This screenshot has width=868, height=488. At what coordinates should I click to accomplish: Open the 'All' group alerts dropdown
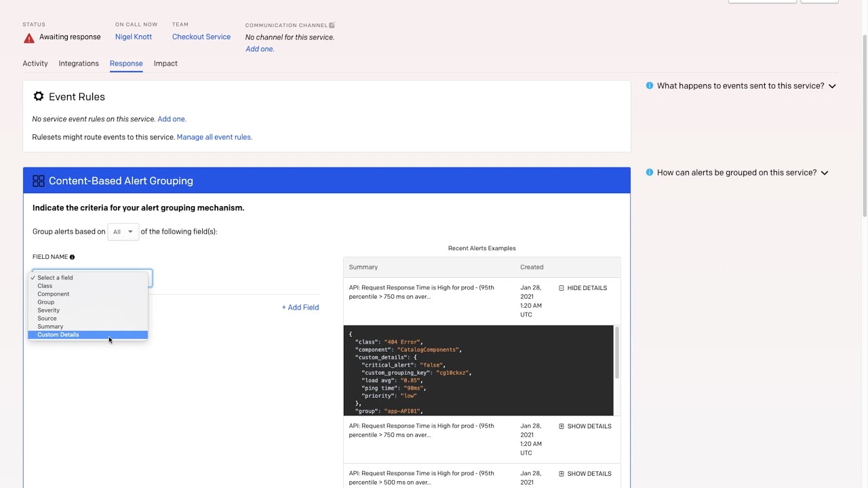pos(123,232)
